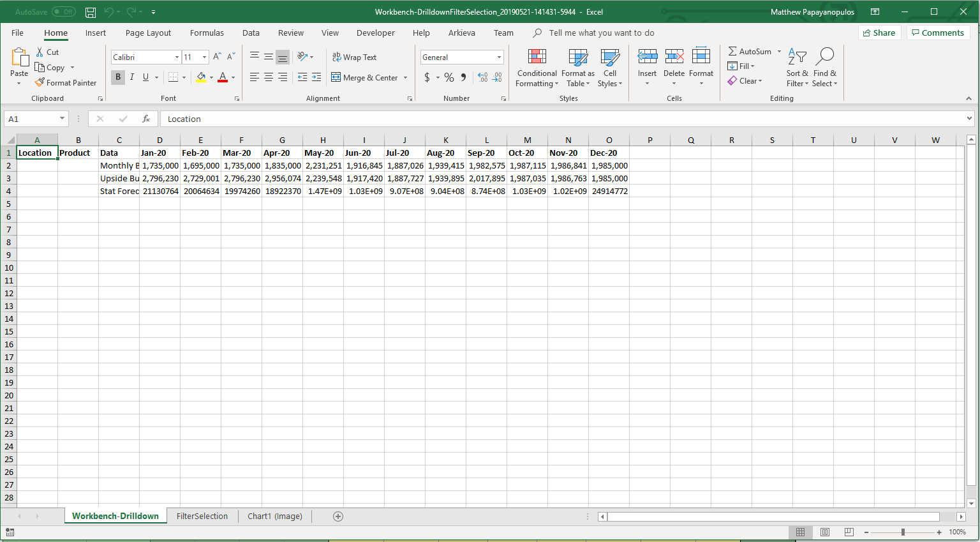Open Find & Select dropdown
Screen dimensions: 980x542
[x=824, y=68]
